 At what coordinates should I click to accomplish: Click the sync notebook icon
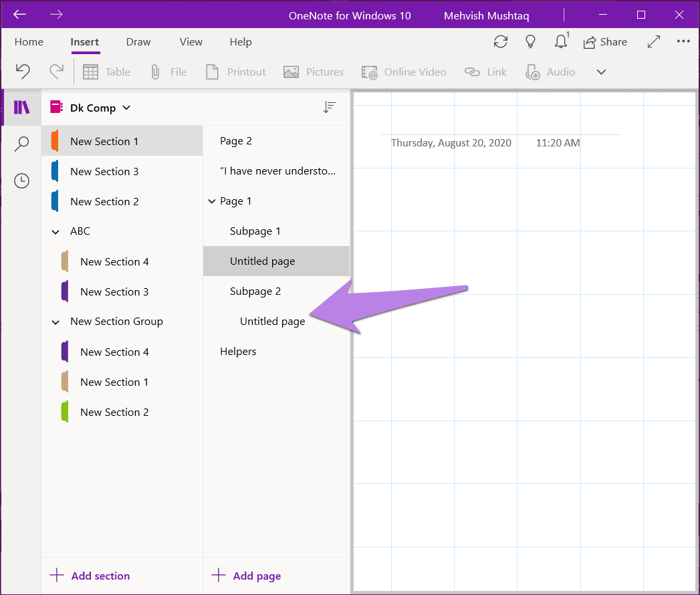coord(501,42)
